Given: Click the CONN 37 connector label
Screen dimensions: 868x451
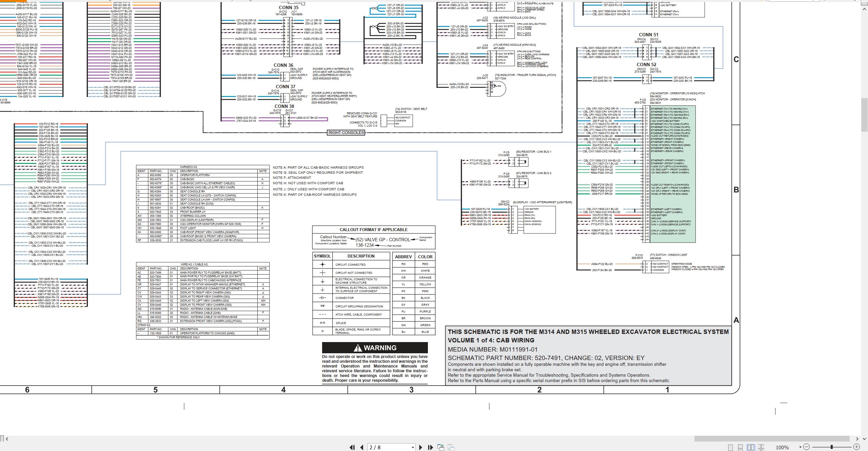Looking at the screenshot, I should [285, 87].
